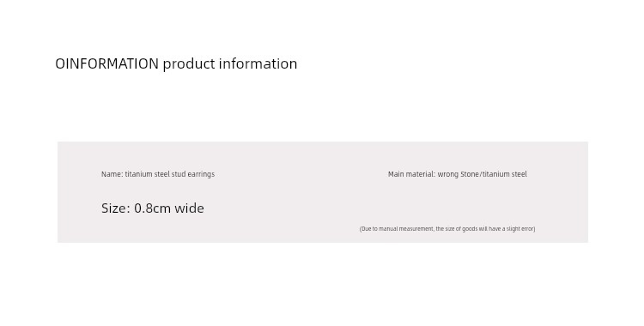The height and width of the screenshot is (326, 644).
Task: Click the word 'Stone' in material line
Action: tap(470, 174)
